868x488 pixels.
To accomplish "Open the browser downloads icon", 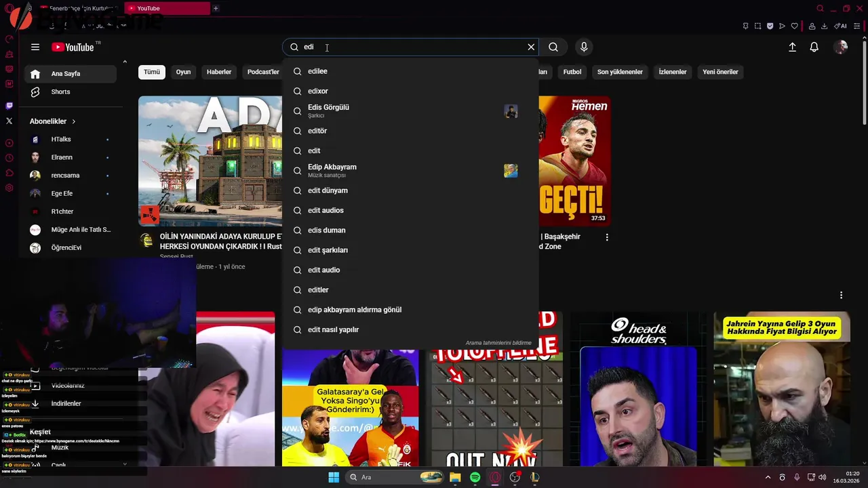I will tap(824, 26).
